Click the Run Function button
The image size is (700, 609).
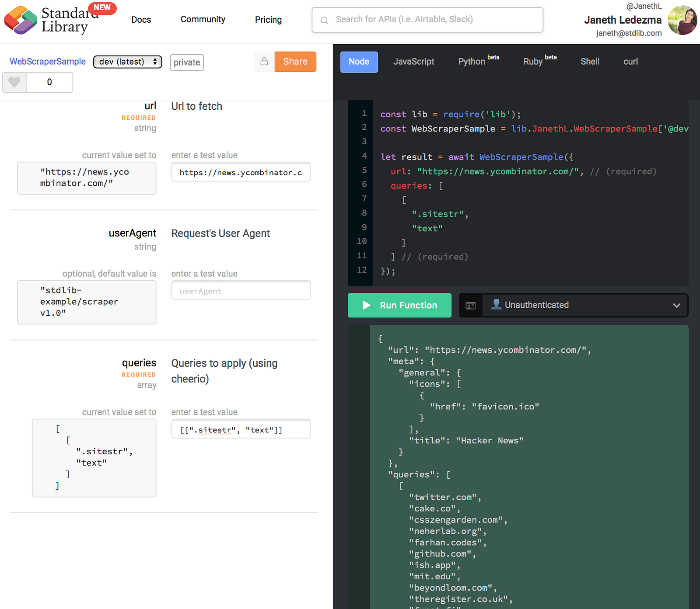399,305
